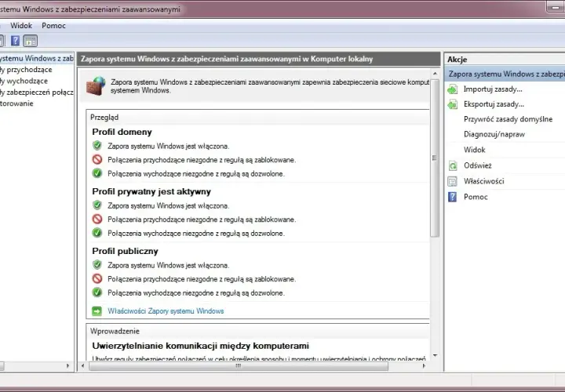Click center pane horizontal scrollbar left arrow
Screen dimensions: 565x392
pyautogui.click(x=83, y=365)
